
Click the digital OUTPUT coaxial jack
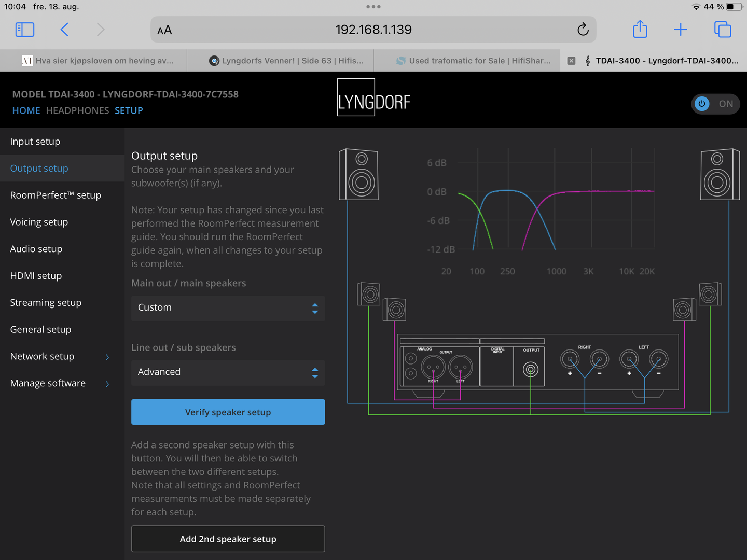point(530,370)
